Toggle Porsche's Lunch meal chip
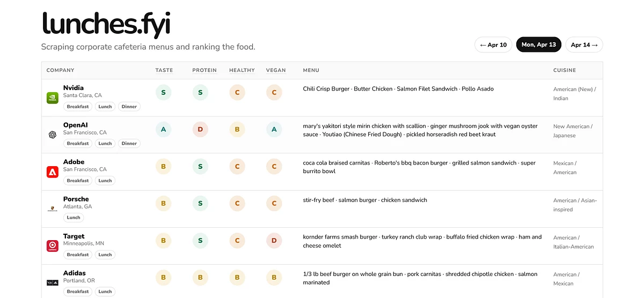644x298 pixels. click(x=74, y=218)
